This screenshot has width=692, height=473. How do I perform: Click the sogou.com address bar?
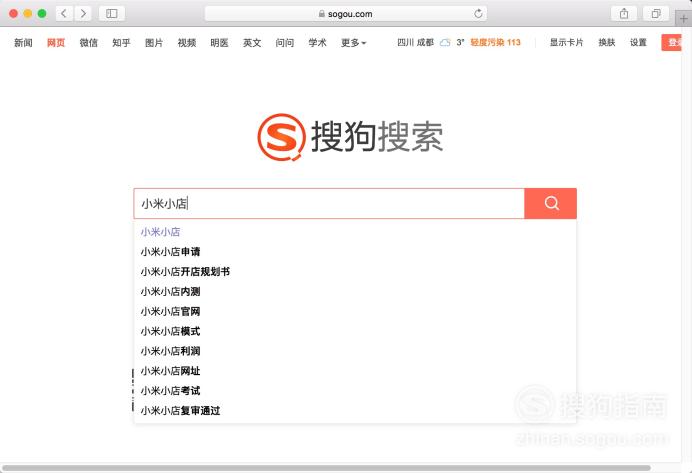point(346,14)
